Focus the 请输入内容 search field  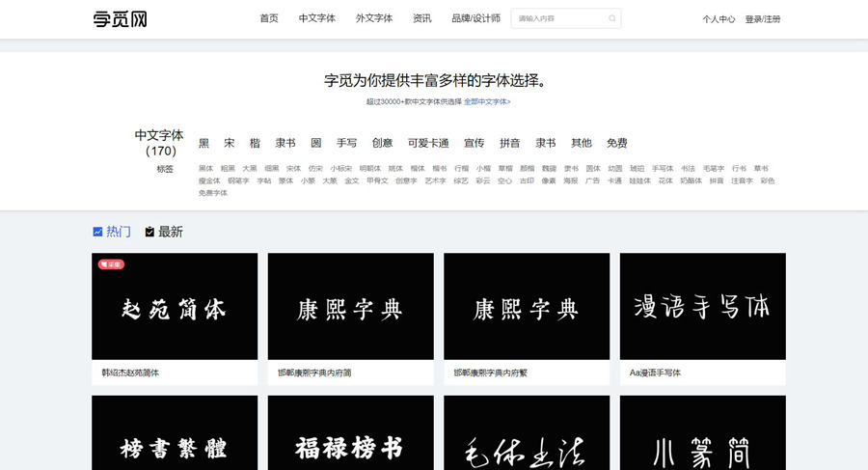coord(566,18)
